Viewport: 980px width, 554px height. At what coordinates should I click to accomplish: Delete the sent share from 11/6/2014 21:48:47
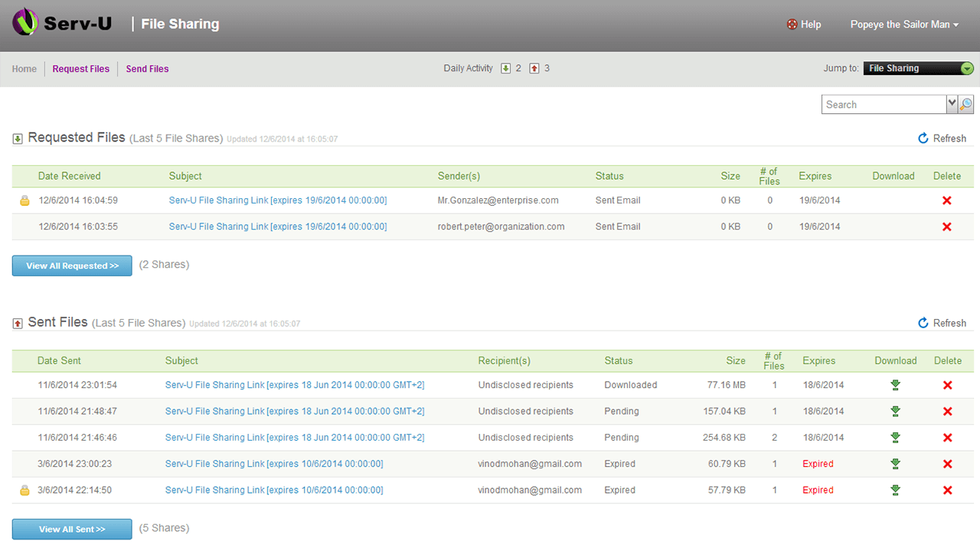pyautogui.click(x=948, y=411)
